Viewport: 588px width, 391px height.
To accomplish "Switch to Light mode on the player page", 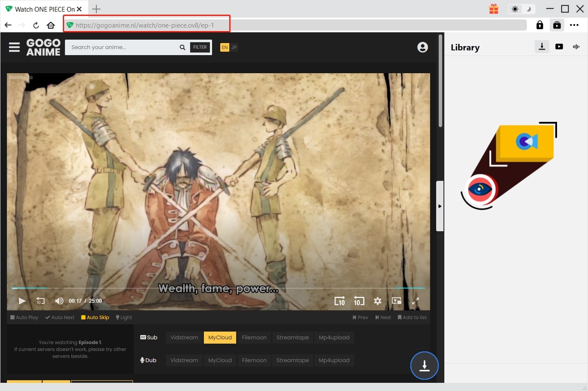I will point(123,317).
